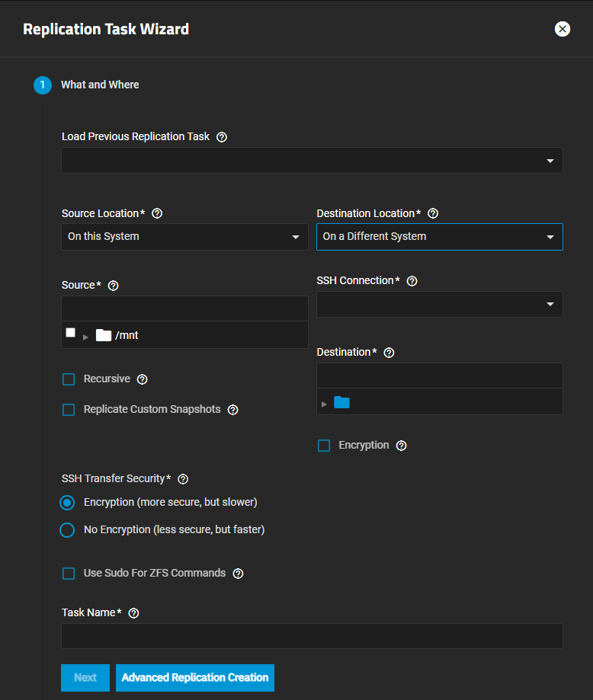Screen dimensions: 593x700
Task: Open the SSH Connection dropdown
Action: [x=439, y=305]
